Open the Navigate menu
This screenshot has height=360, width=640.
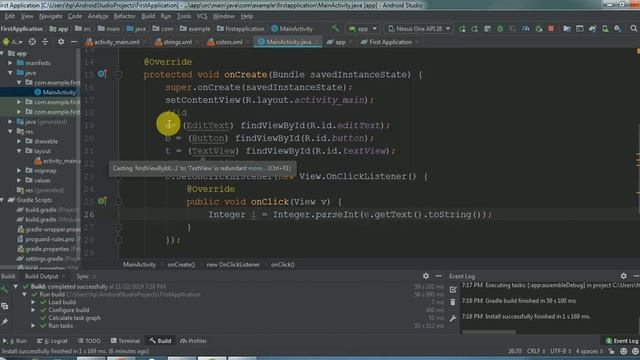(x=50, y=16)
